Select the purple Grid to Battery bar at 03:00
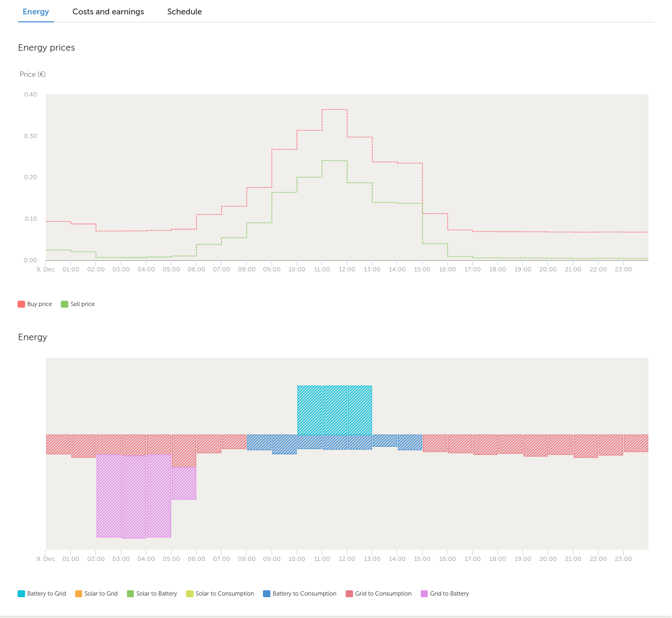 point(134,497)
